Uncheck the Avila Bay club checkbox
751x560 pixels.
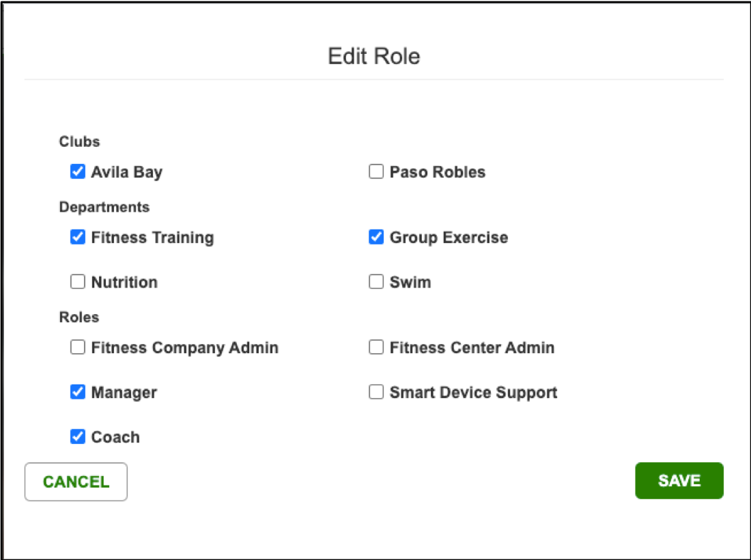tap(77, 171)
